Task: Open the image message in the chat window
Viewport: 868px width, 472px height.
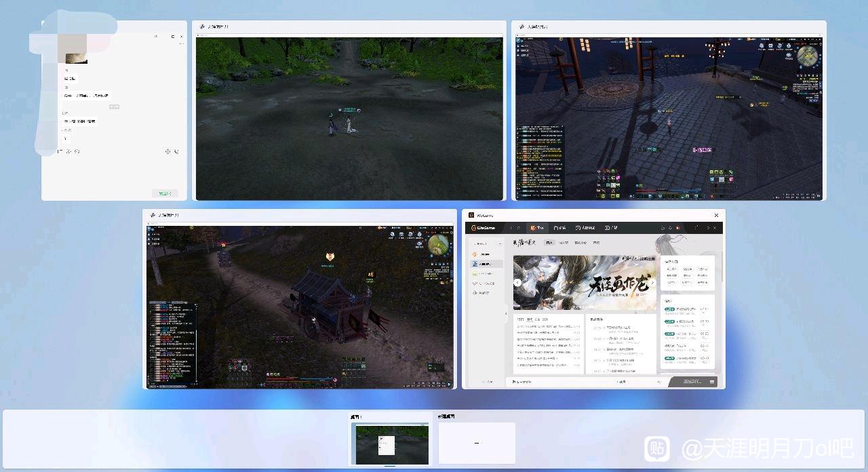Action: [x=76, y=58]
